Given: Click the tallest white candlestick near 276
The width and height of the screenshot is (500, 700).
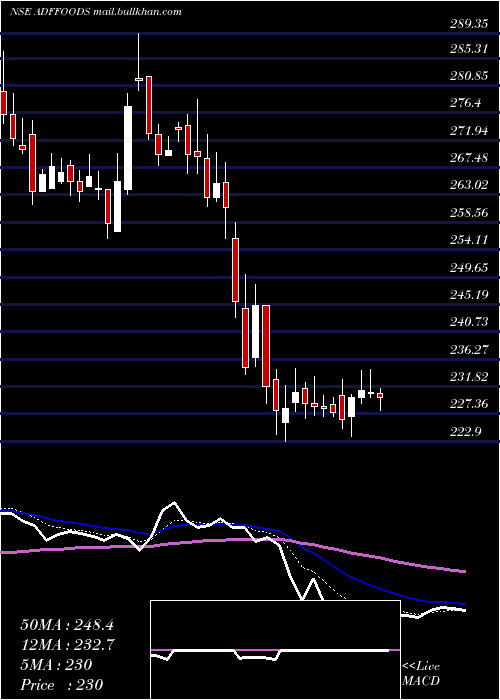Looking at the screenshot, I should 128,148.
